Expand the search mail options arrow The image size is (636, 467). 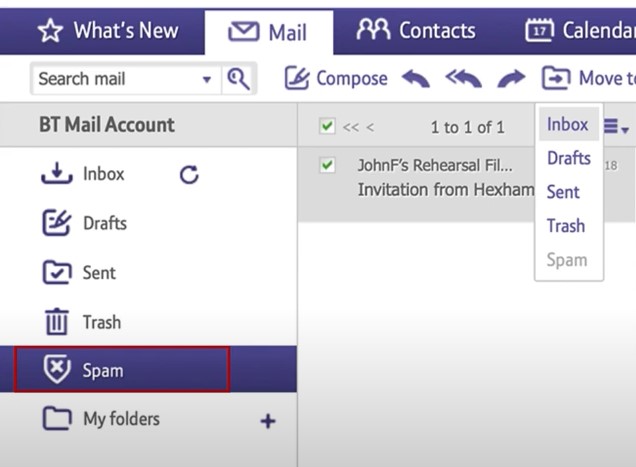pyautogui.click(x=207, y=79)
